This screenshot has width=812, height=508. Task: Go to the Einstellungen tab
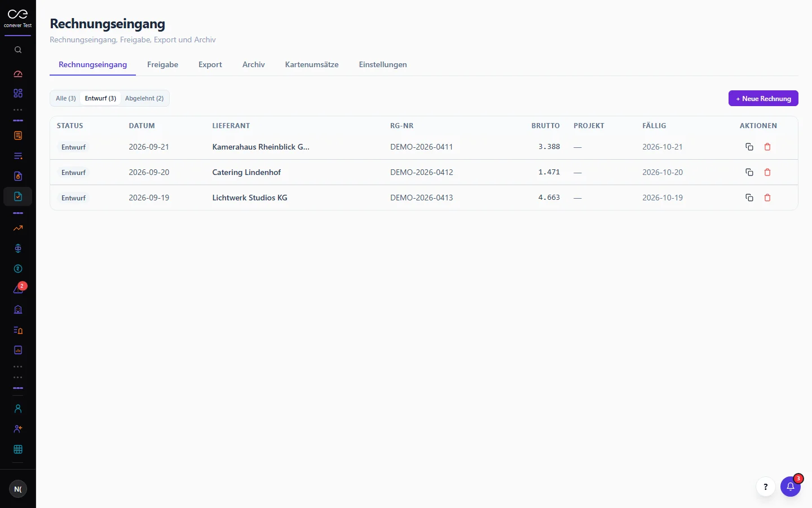[383, 65]
